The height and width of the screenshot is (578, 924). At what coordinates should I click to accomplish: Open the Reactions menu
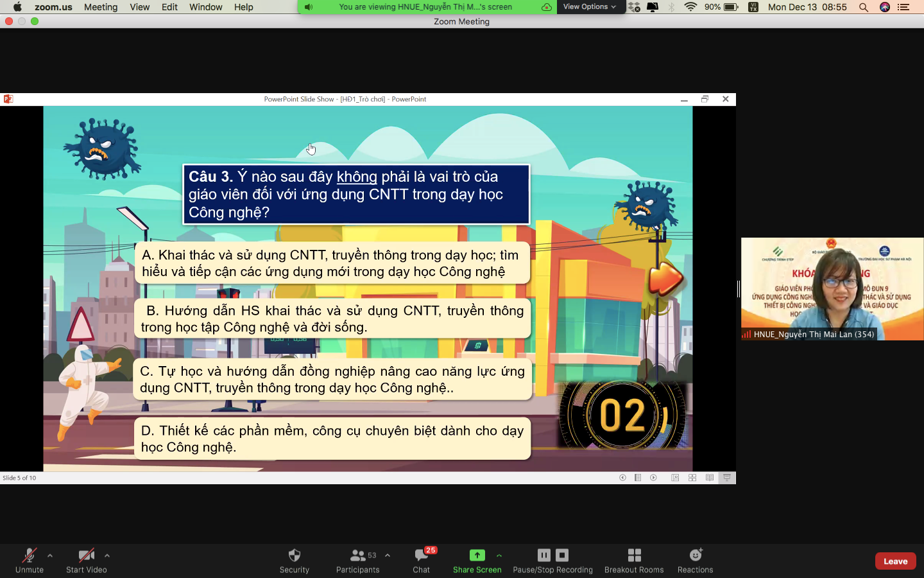click(x=695, y=556)
